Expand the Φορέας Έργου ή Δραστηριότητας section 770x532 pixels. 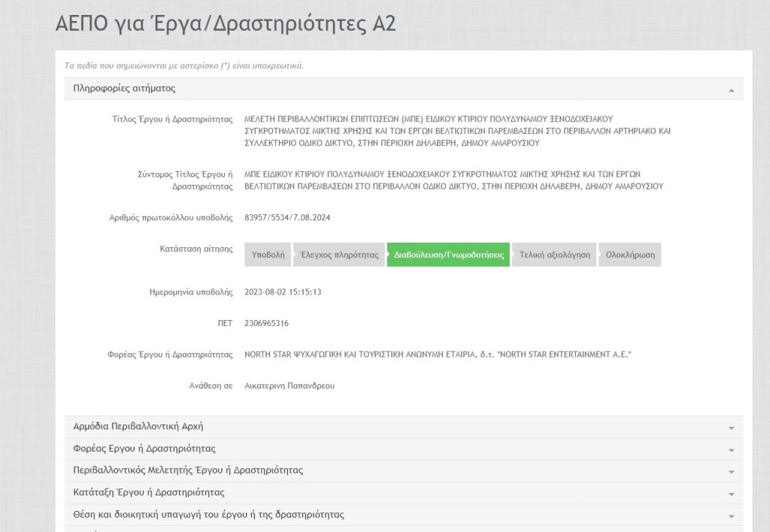pos(144,449)
